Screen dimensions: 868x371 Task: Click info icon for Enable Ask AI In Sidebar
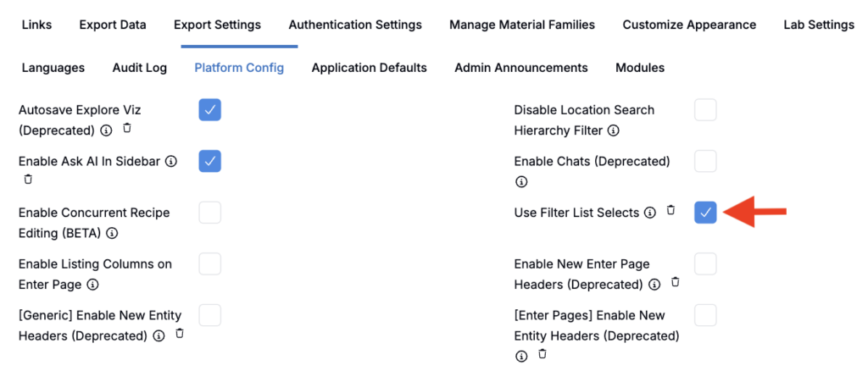171,161
